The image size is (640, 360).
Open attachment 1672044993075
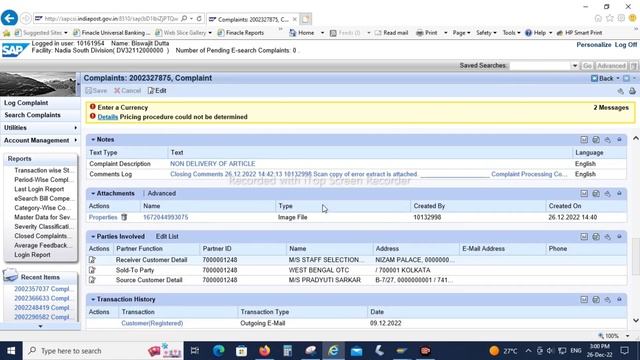pyautogui.click(x=165, y=217)
